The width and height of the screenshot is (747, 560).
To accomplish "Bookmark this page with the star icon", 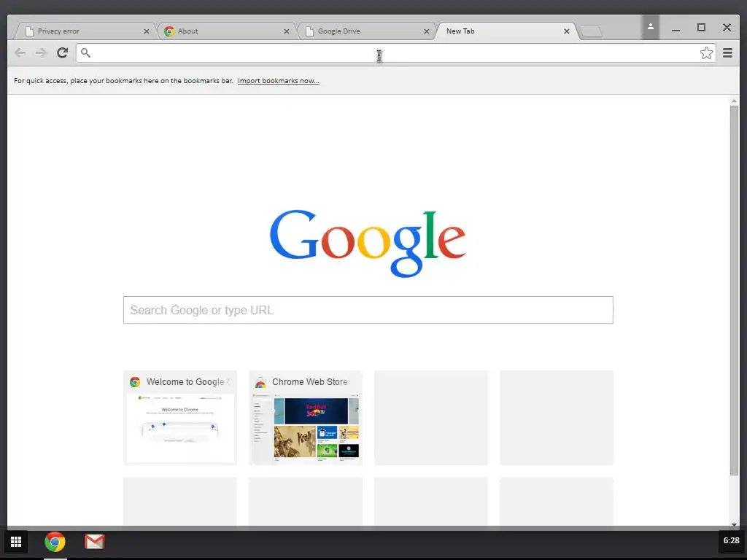I will click(x=706, y=52).
